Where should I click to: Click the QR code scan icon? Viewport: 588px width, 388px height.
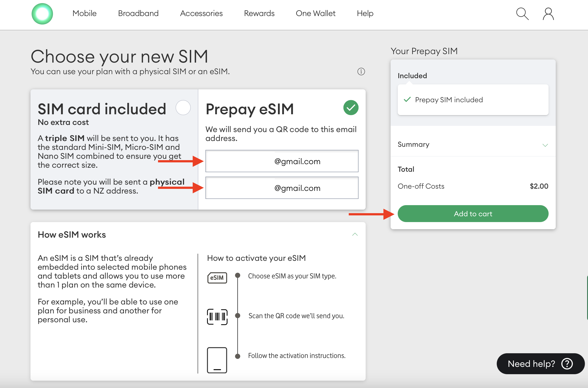coord(217,317)
